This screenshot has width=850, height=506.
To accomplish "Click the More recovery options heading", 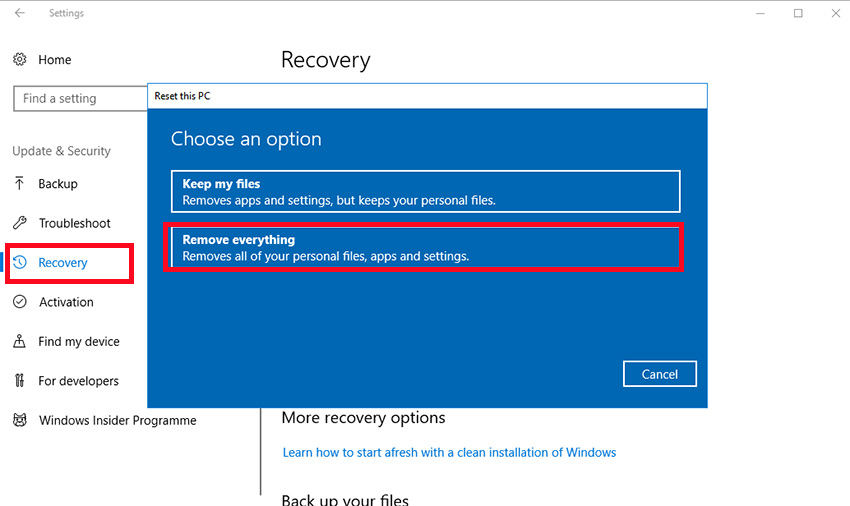I will pyautogui.click(x=363, y=418).
